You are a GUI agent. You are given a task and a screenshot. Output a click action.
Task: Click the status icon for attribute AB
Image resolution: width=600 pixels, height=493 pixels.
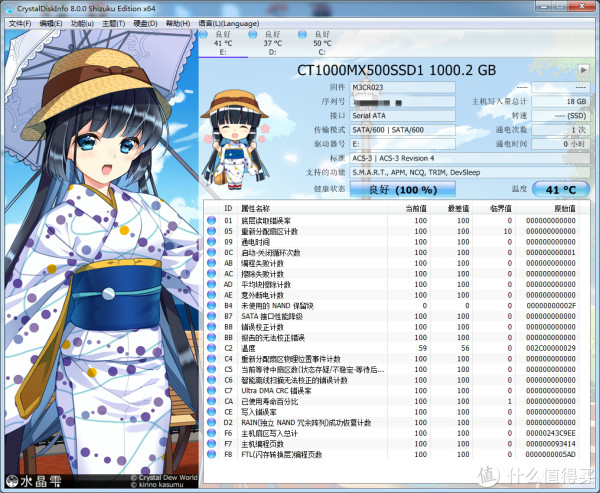coord(211,263)
